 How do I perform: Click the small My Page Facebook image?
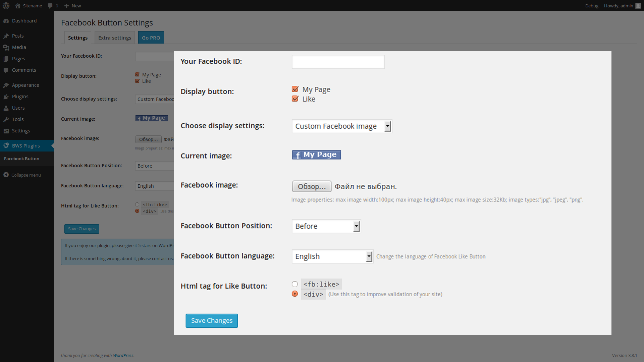(x=152, y=118)
